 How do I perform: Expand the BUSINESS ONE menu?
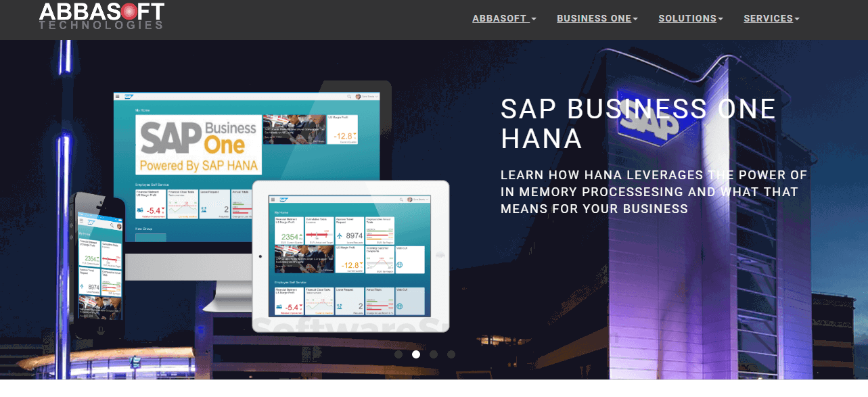tap(597, 18)
